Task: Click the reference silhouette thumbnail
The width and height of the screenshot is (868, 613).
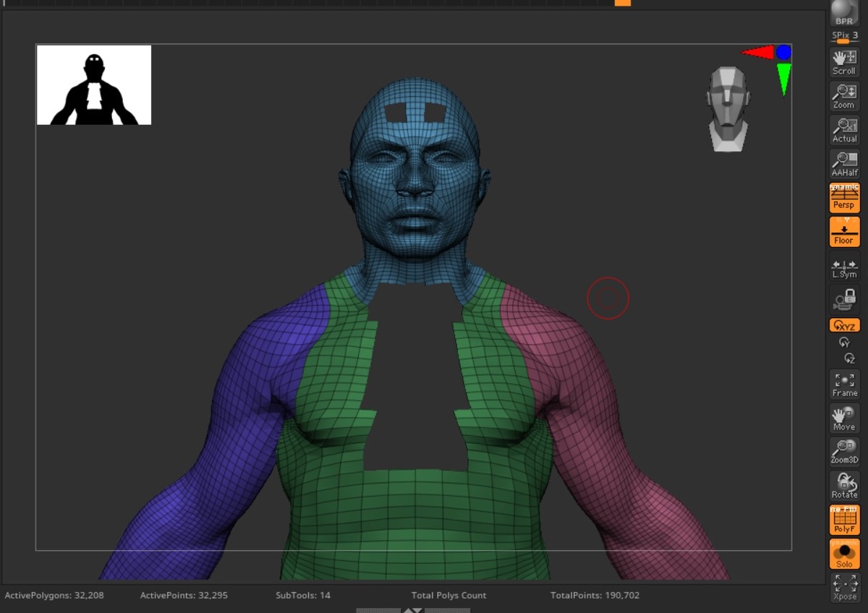Action: [x=94, y=85]
